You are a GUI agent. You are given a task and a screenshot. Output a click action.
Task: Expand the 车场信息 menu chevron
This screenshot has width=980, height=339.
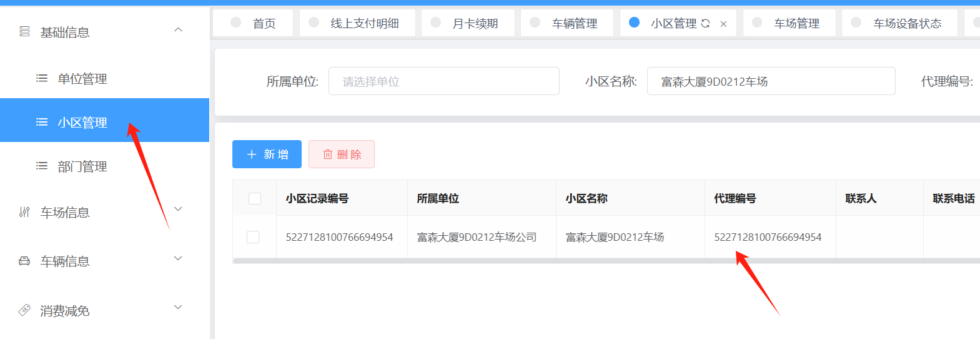178,209
